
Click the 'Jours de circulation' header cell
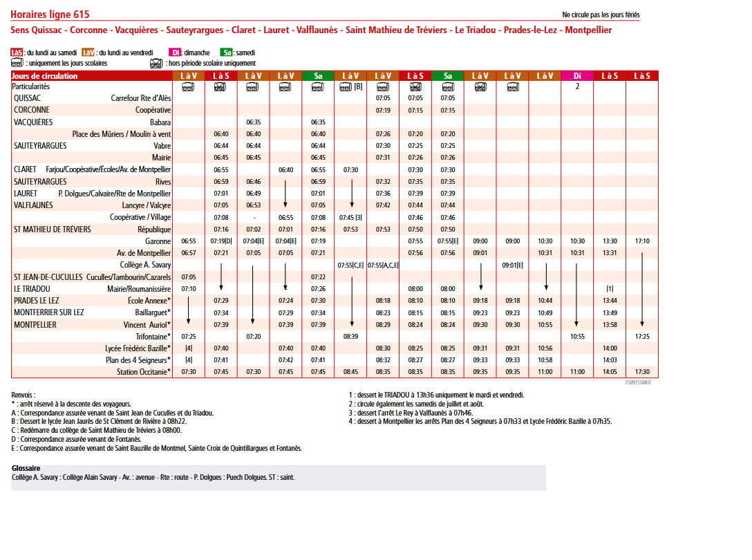click(46, 75)
